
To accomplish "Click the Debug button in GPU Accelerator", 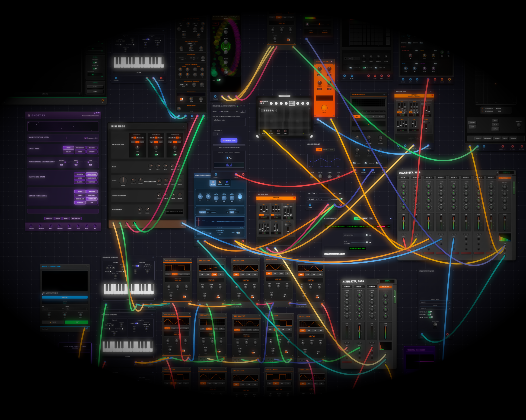I will (343, 254).
